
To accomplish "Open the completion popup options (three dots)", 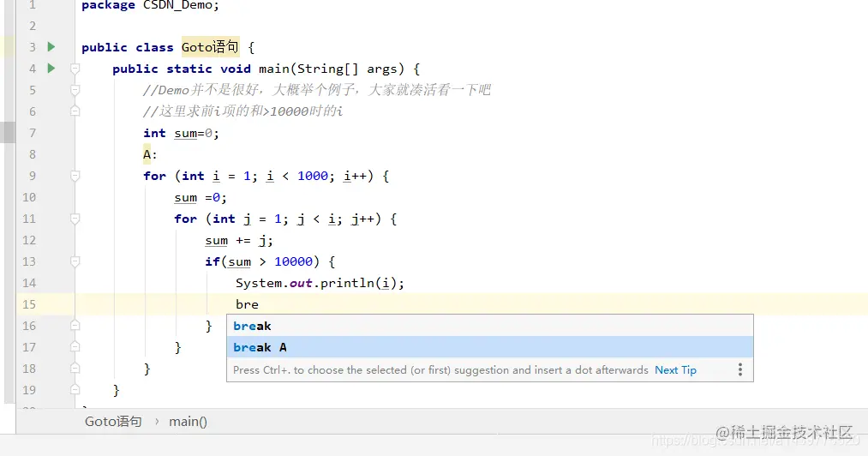I will pyautogui.click(x=740, y=370).
